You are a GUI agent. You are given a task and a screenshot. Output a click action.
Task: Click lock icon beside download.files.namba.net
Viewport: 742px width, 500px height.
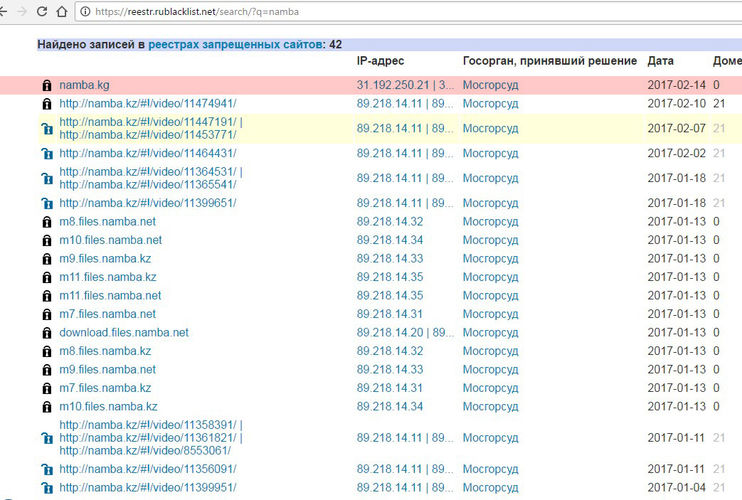[46, 333]
